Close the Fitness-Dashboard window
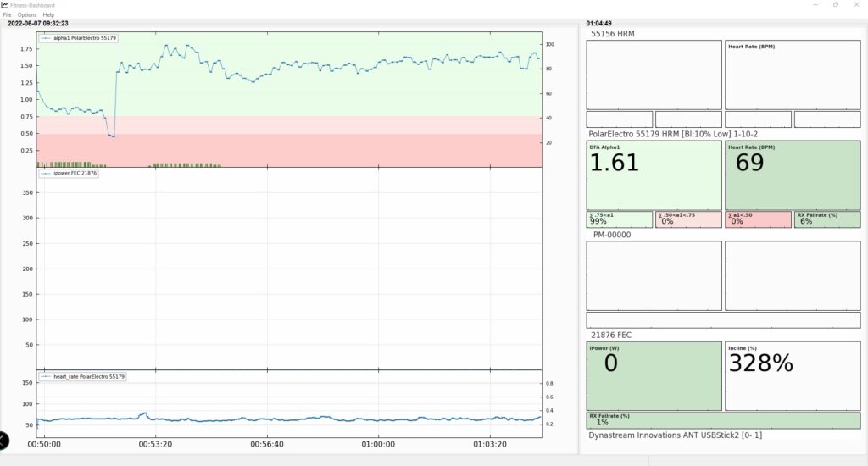Image resolution: width=868 pixels, height=466 pixels. click(858, 4)
